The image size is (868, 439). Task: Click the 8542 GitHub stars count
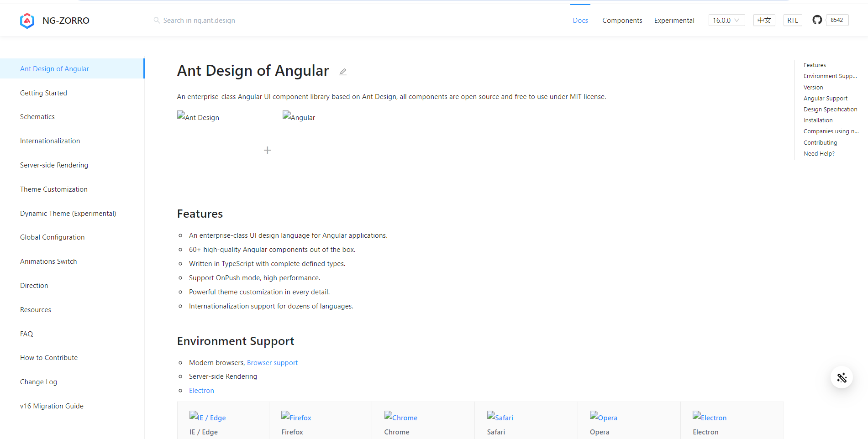(x=836, y=20)
